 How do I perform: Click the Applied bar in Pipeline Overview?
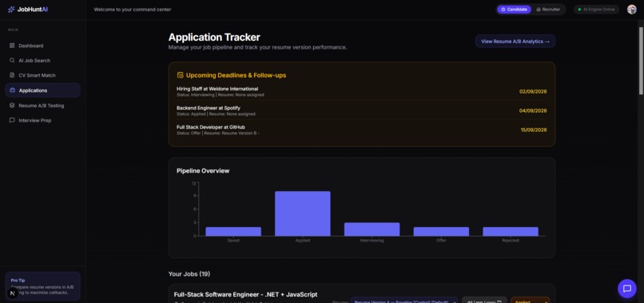[x=302, y=213]
